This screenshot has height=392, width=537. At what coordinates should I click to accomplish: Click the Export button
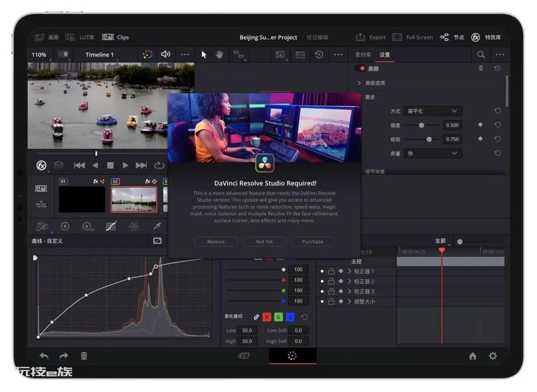(370, 37)
